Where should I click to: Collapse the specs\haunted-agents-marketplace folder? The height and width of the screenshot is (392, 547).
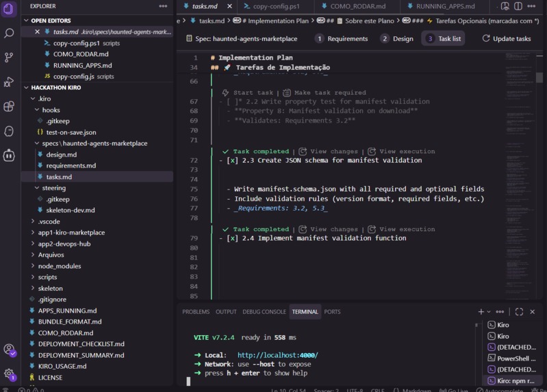(37, 144)
